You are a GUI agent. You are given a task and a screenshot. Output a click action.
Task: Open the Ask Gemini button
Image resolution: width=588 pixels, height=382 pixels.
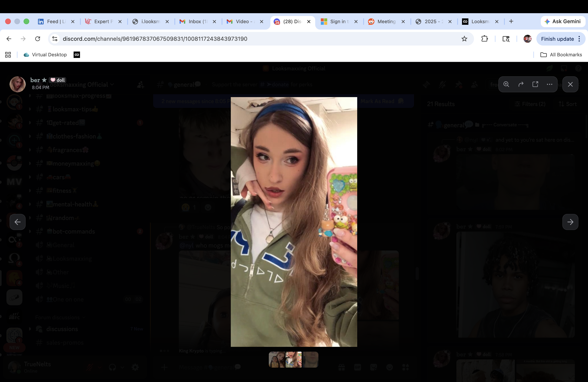(563, 21)
